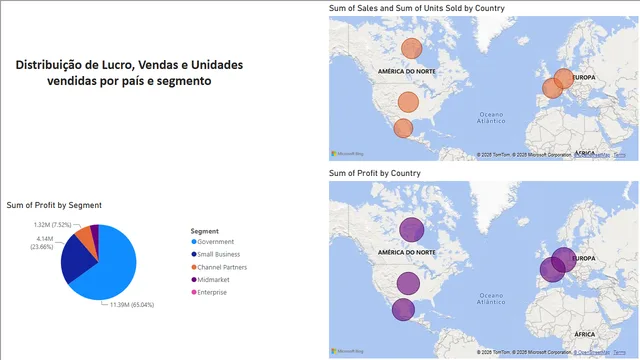Click the Midmarket legend color dot
The image size is (640, 360).
pos(194,280)
